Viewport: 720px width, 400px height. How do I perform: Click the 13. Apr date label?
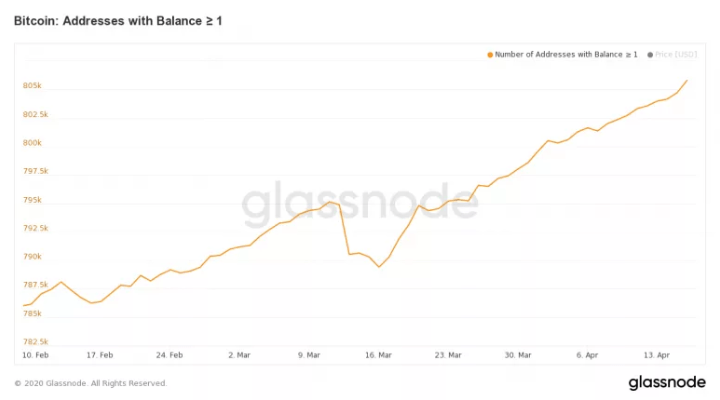click(x=655, y=355)
